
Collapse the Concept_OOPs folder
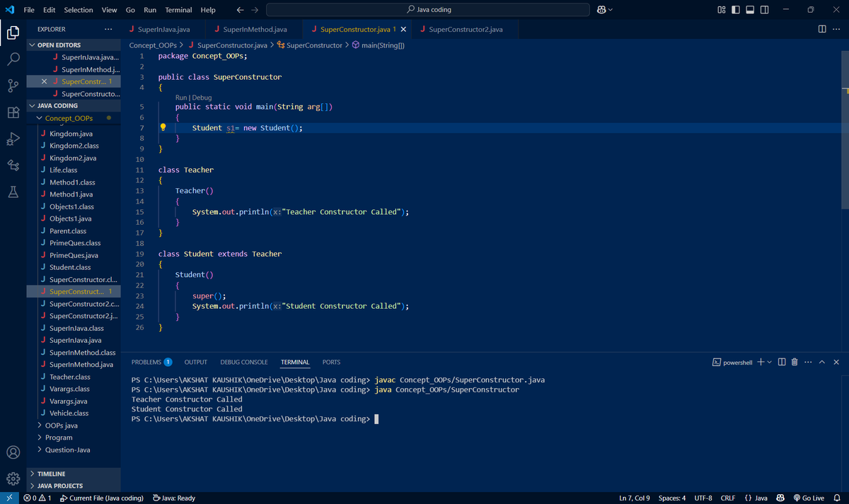pos(74,118)
